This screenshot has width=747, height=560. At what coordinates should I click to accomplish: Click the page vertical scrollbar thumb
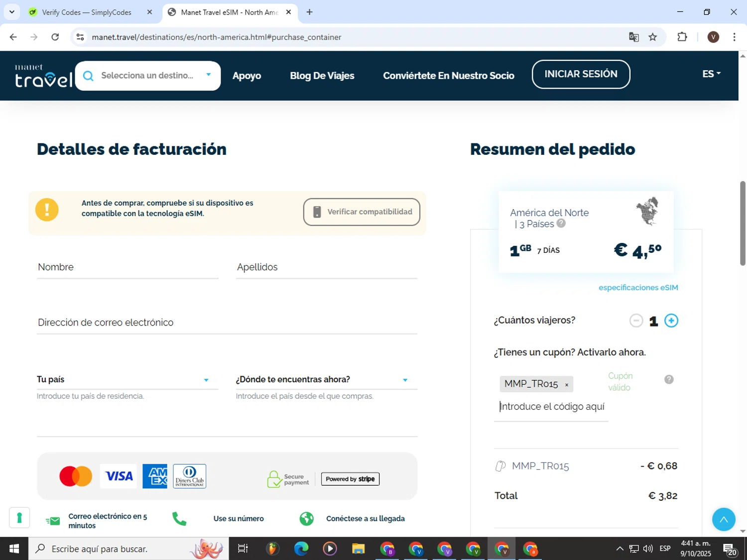743,223
